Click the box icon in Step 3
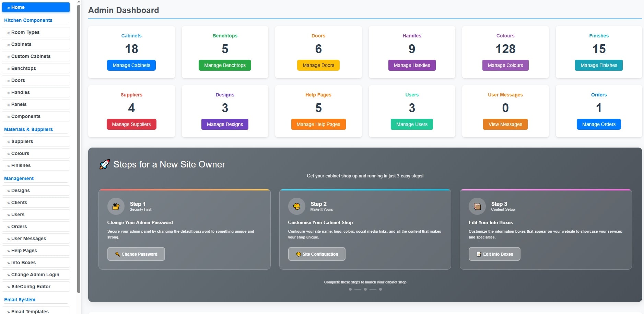 [x=477, y=206]
